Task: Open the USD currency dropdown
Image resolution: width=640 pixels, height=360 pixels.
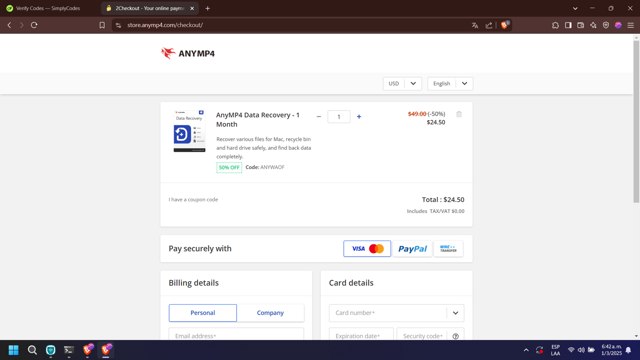Action: click(x=402, y=84)
